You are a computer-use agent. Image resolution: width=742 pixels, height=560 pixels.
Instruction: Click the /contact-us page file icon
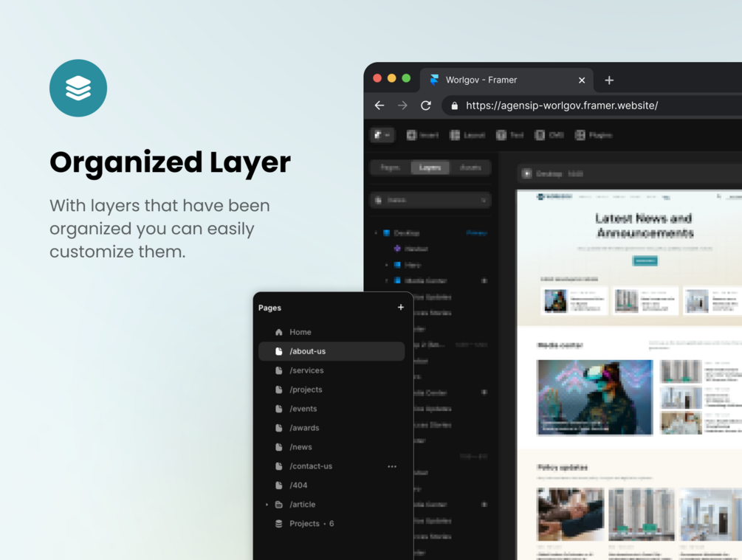pyautogui.click(x=279, y=466)
